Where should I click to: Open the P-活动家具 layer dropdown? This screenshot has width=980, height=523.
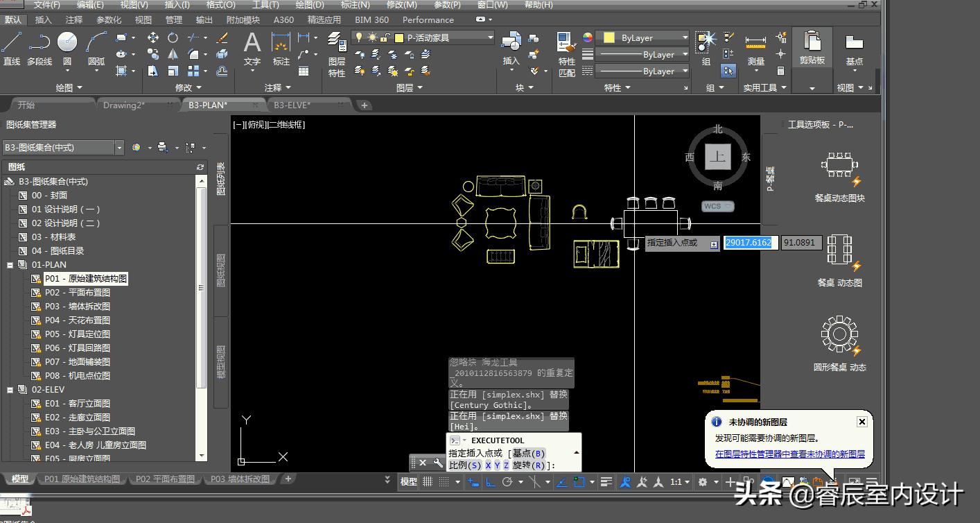[x=490, y=37]
